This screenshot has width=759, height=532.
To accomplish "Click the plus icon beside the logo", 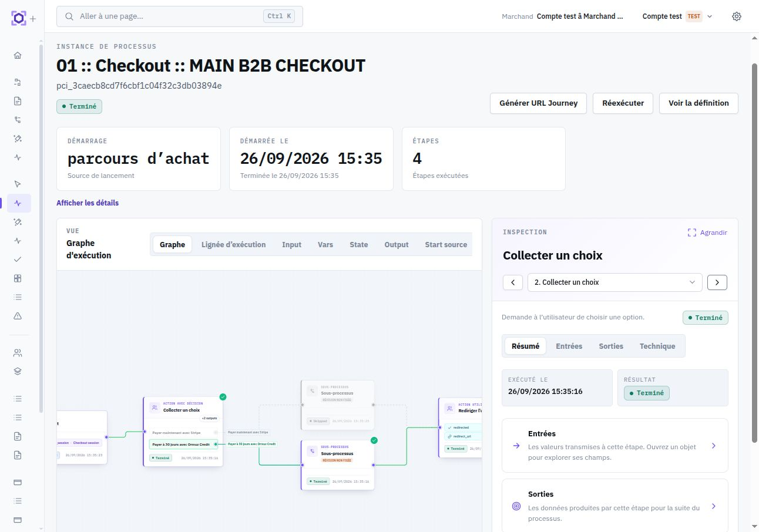I will tap(33, 19).
